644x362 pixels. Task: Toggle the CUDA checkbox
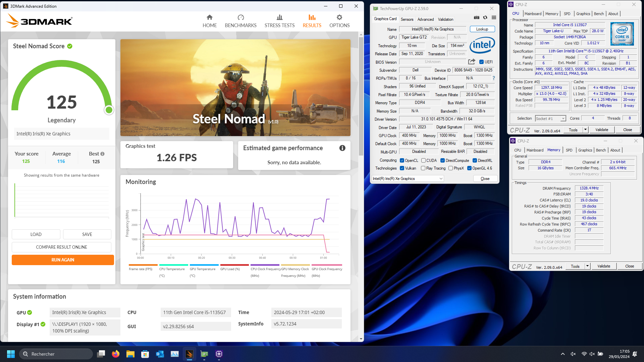click(x=423, y=161)
